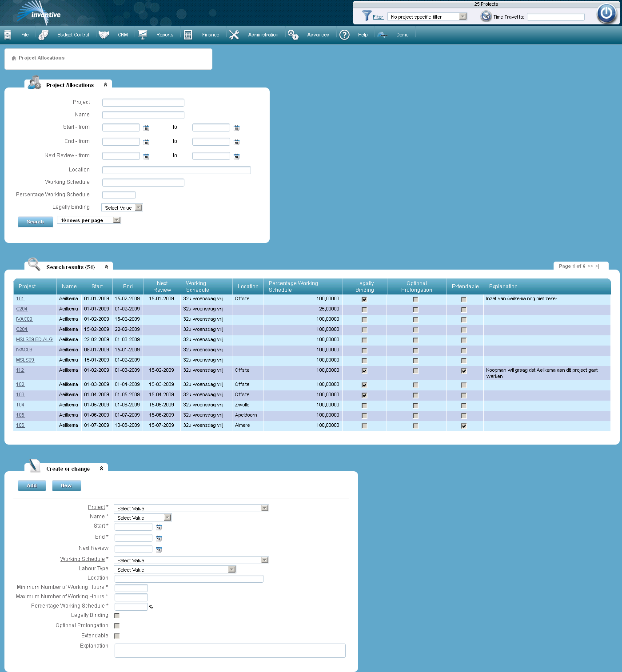Open the calendar picker next to Start

click(159, 527)
